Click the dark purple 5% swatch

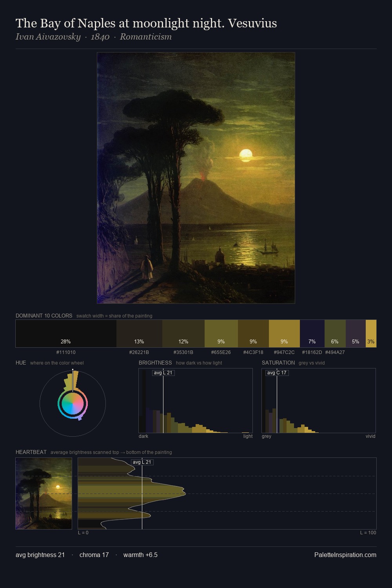pyautogui.click(x=356, y=334)
